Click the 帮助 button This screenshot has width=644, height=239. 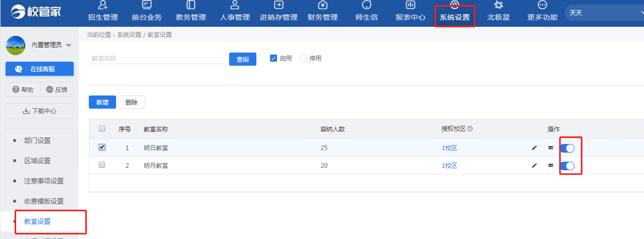23,89
